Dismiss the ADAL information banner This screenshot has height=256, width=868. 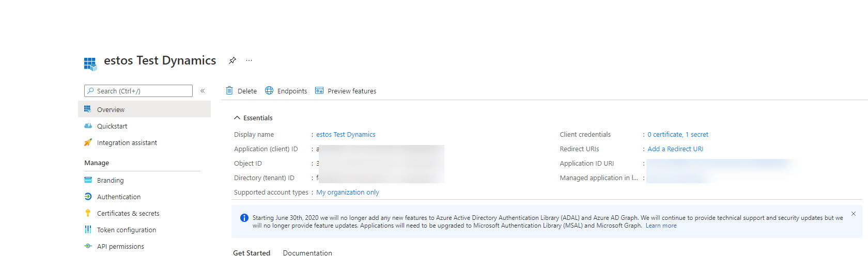[854, 214]
